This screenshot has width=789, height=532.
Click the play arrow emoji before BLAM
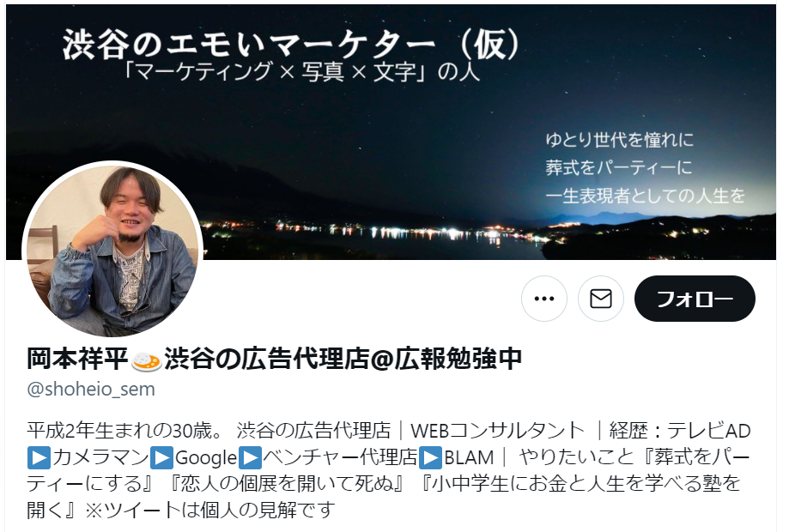point(431,457)
